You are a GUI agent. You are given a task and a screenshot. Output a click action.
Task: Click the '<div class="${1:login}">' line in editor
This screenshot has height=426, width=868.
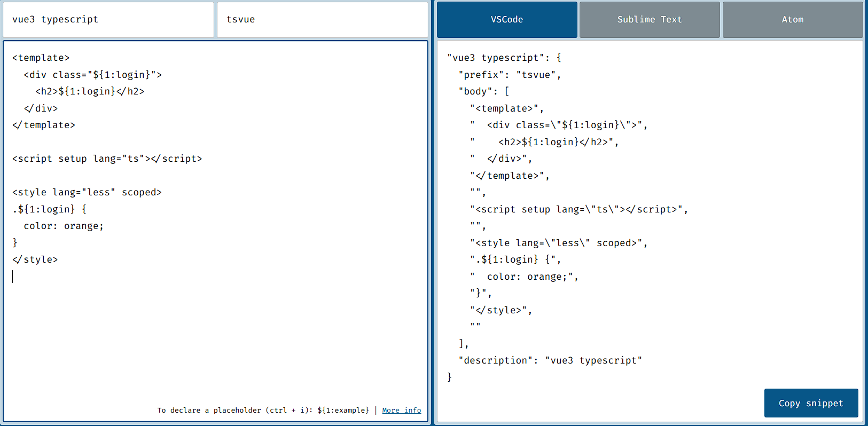92,75
